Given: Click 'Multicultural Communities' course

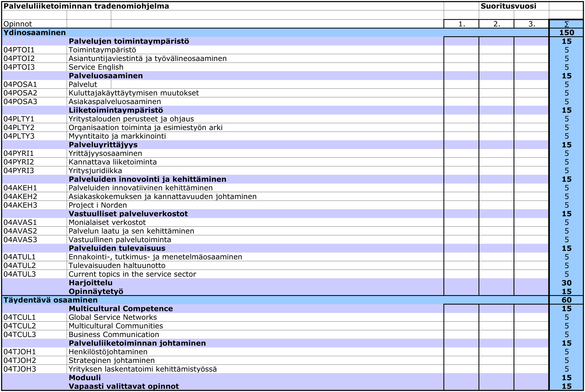Looking at the screenshot, I should coord(116,326).
